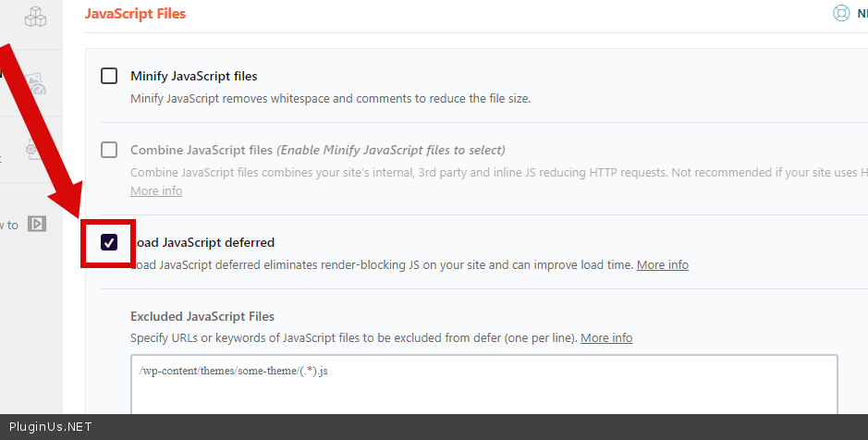Select the 'How to' sidebar menu item
The height and width of the screenshot is (440, 868).
(x=9, y=225)
